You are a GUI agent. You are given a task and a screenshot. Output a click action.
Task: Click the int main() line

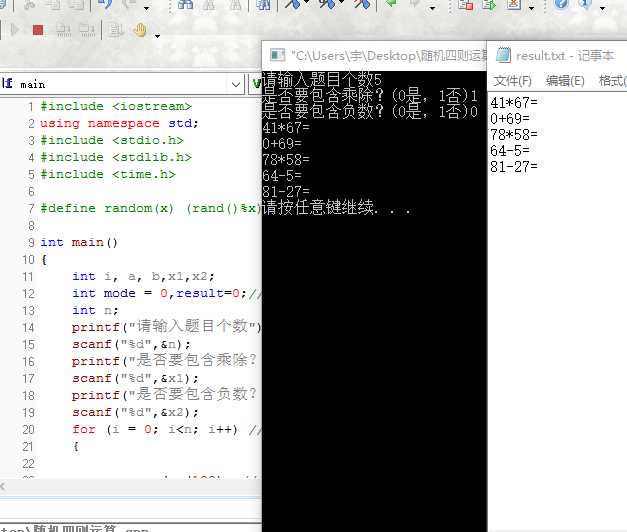79,242
